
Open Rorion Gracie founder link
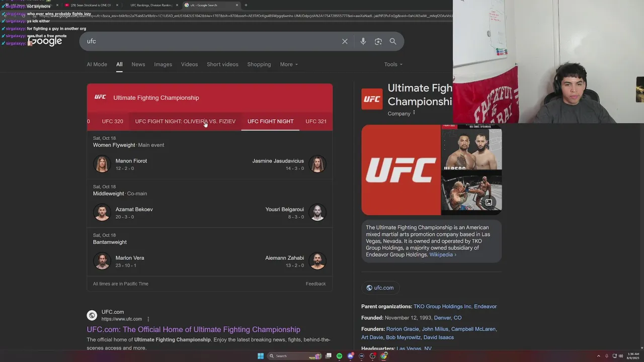[402, 329]
